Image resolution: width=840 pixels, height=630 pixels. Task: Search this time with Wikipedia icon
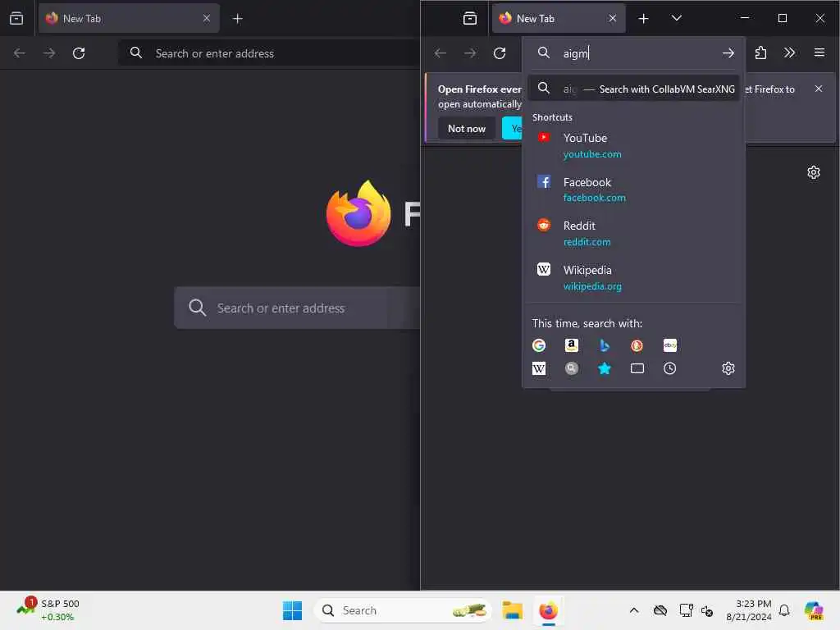coord(539,368)
